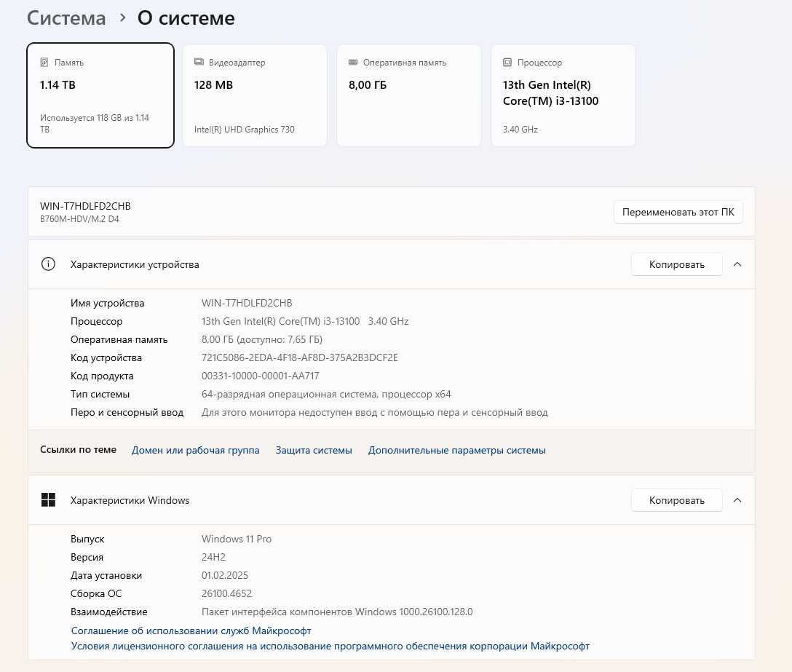Select the edition value Windows 11 Pro
This screenshot has height=672, width=792.
tap(237, 539)
